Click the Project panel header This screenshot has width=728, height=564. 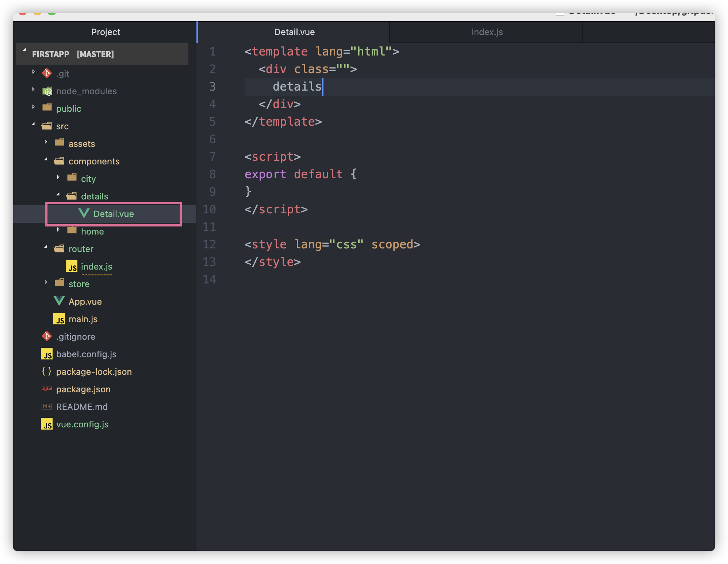(106, 32)
